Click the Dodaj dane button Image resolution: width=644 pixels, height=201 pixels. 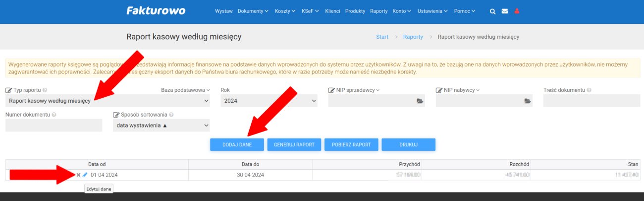pyautogui.click(x=237, y=144)
